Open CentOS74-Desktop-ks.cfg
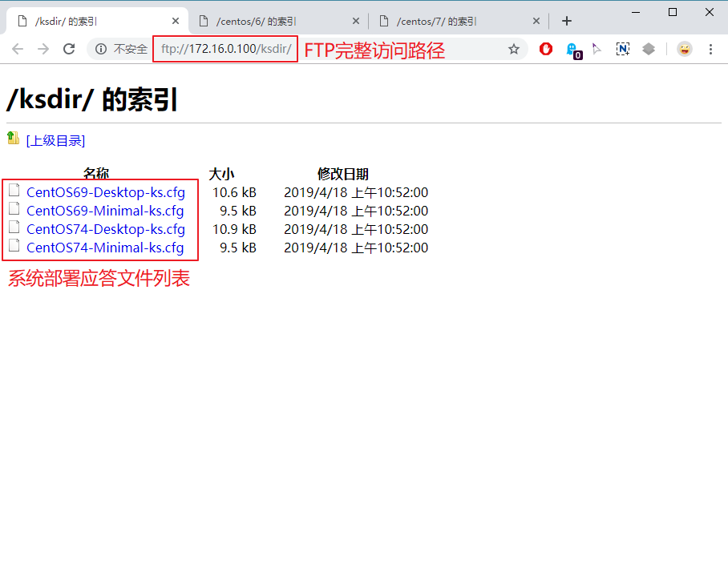 [x=105, y=229]
